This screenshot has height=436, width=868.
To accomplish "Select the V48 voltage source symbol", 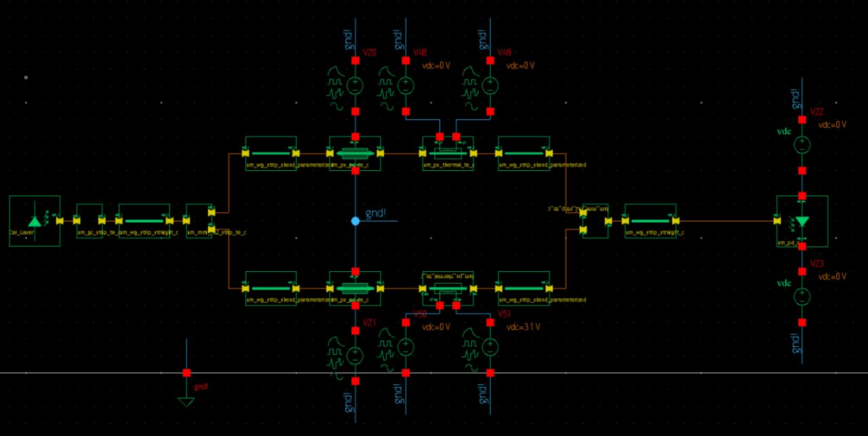I will coord(406,85).
